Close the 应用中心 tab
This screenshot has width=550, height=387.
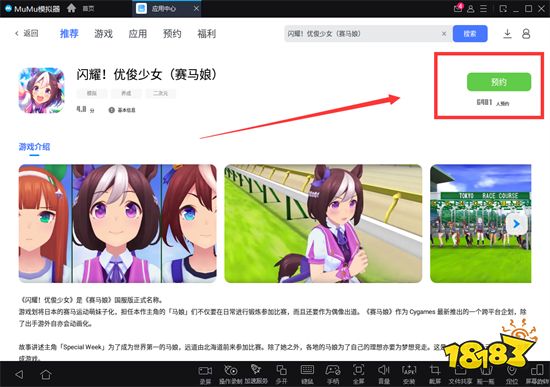pyautogui.click(x=196, y=8)
